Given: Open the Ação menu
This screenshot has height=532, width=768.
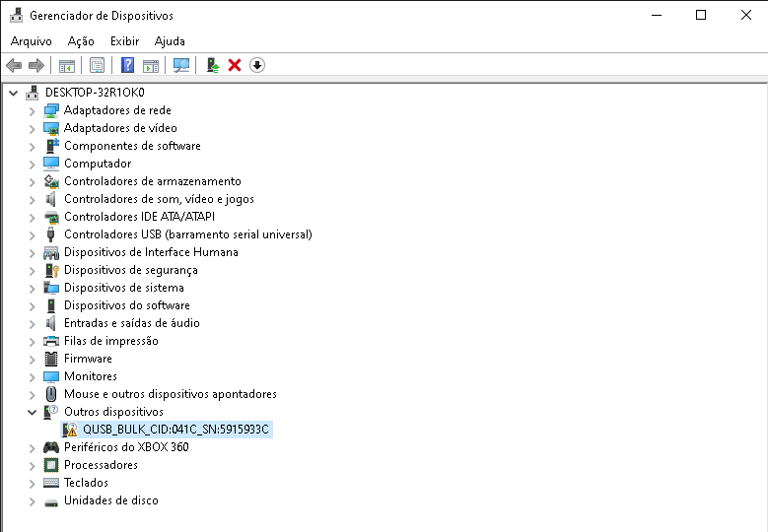Looking at the screenshot, I should (81, 41).
